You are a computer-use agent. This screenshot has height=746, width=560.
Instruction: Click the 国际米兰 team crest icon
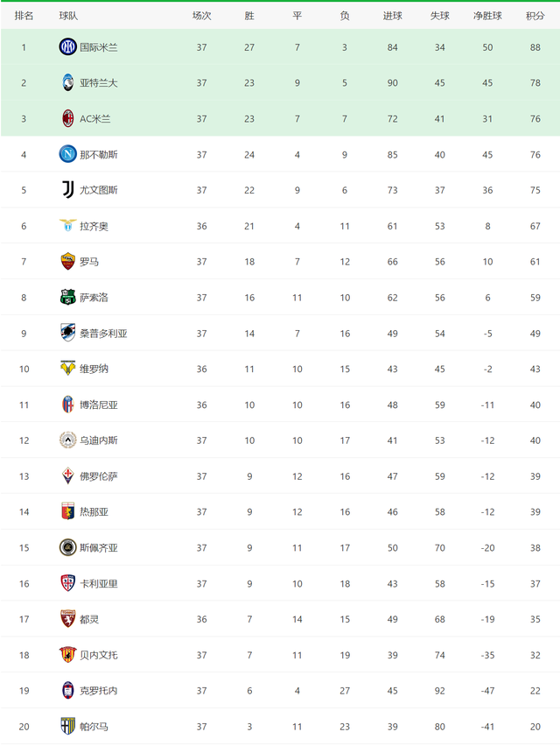[x=67, y=46]
